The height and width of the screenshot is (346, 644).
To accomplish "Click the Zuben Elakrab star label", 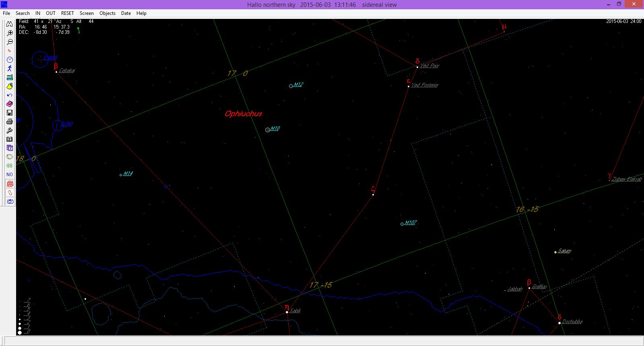I will pos(627,179).
